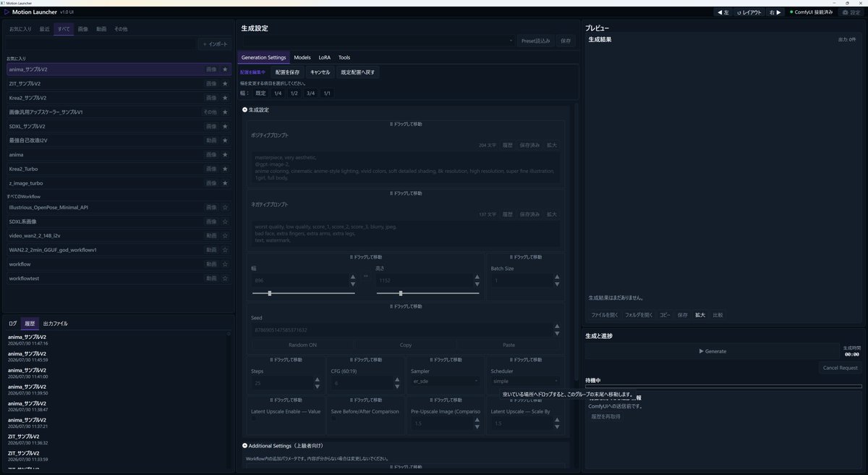Unfavorite anima_サンプルV2 via its star icon
Image resolution: width=868 pixels, height=475 pixels.
click(225, 70)
